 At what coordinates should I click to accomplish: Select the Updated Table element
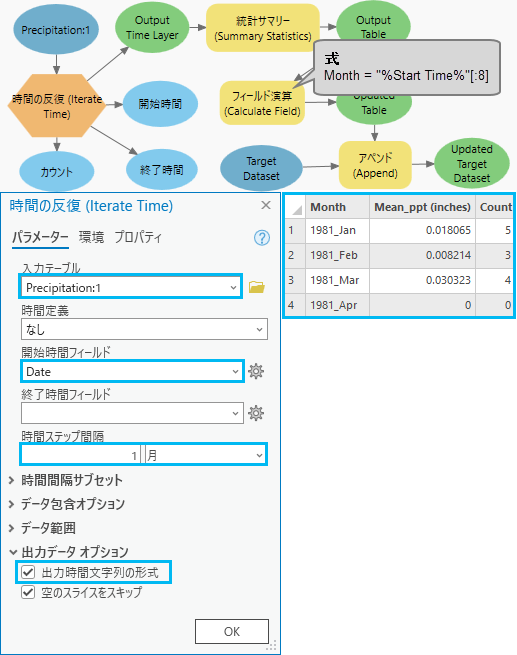tap(374, 109)
